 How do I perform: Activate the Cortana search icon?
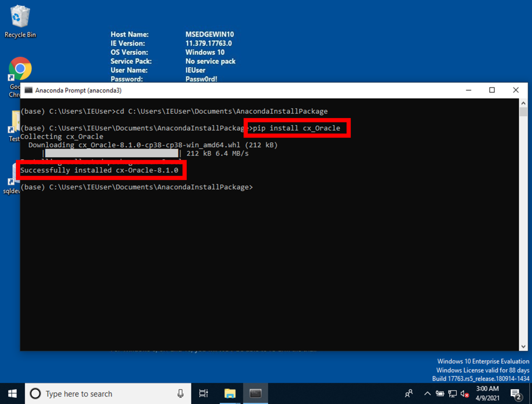(35, 394)
